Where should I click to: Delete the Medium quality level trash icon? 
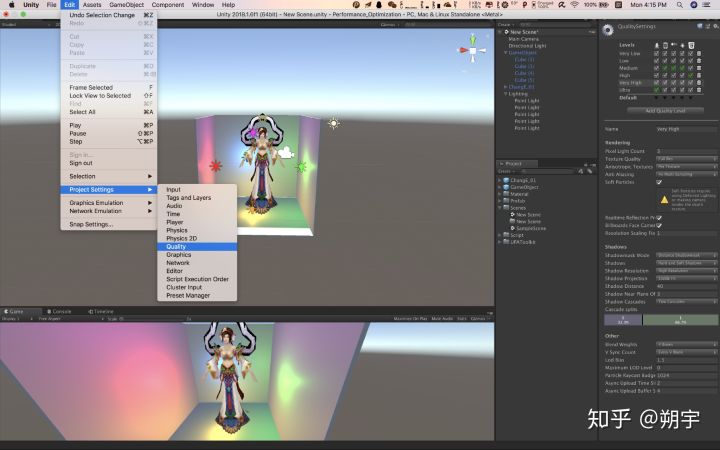point(699,68)
